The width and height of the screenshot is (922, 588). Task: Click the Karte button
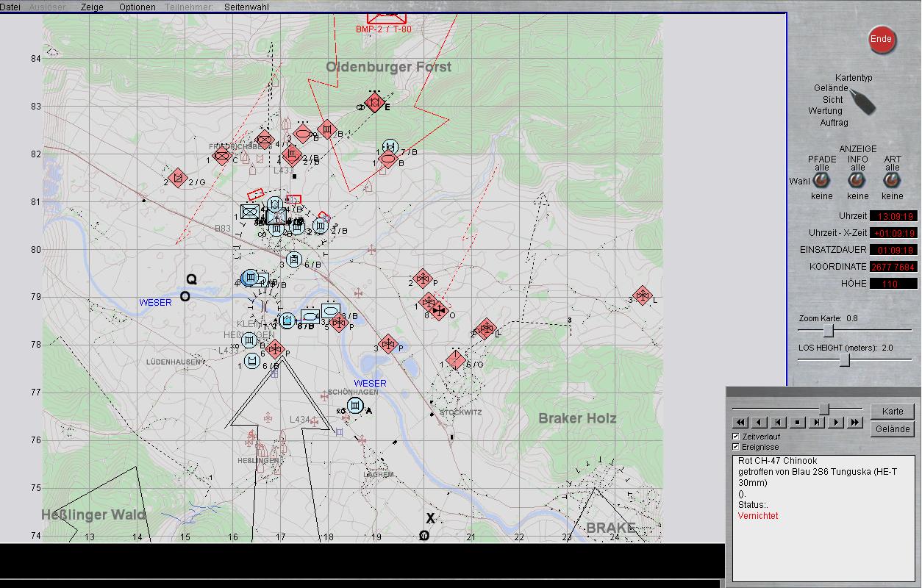point(893,411)
